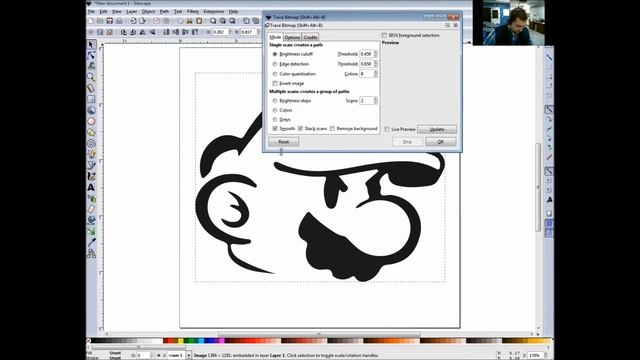Enable SIOX foreground selection checkbox

click(x=384, y=36)
